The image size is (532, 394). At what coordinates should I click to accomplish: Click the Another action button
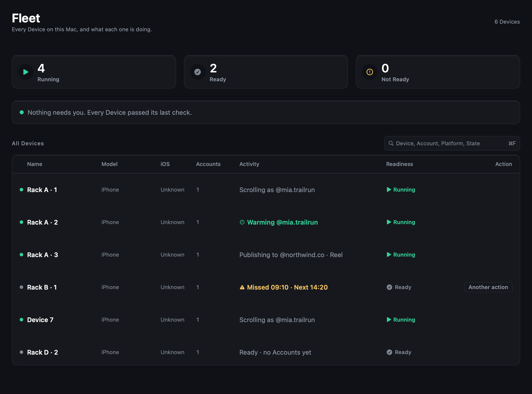[488, 287]
